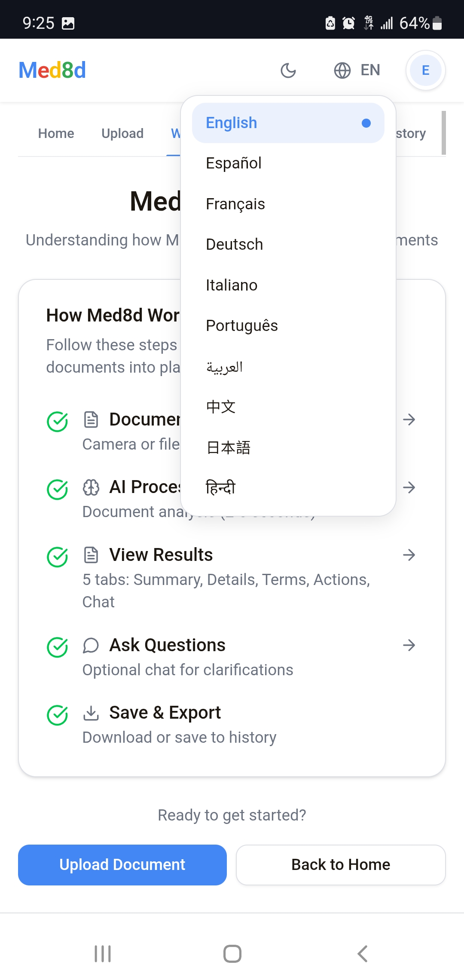Select 日本語 from the language menu
464x980 pixels.
click(x=229, y=447)
